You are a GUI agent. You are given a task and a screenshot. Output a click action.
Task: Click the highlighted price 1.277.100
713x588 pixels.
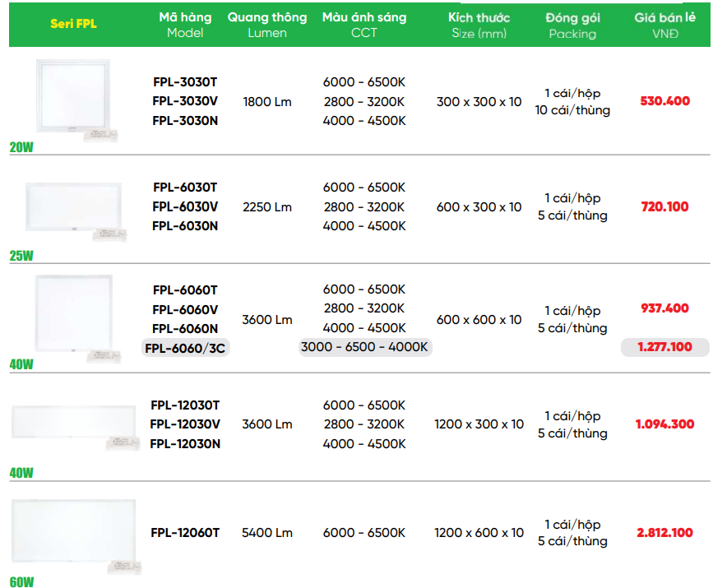click(664, 347)
